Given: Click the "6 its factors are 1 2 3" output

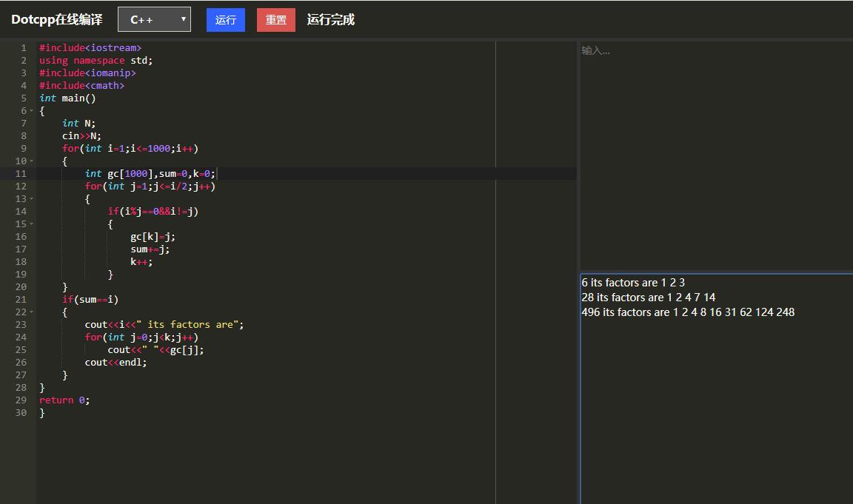Looking at the screenshot, I should 633,283.
